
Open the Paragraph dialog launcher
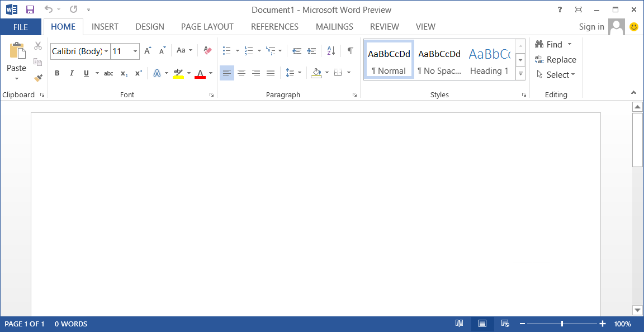coord(354,95)
